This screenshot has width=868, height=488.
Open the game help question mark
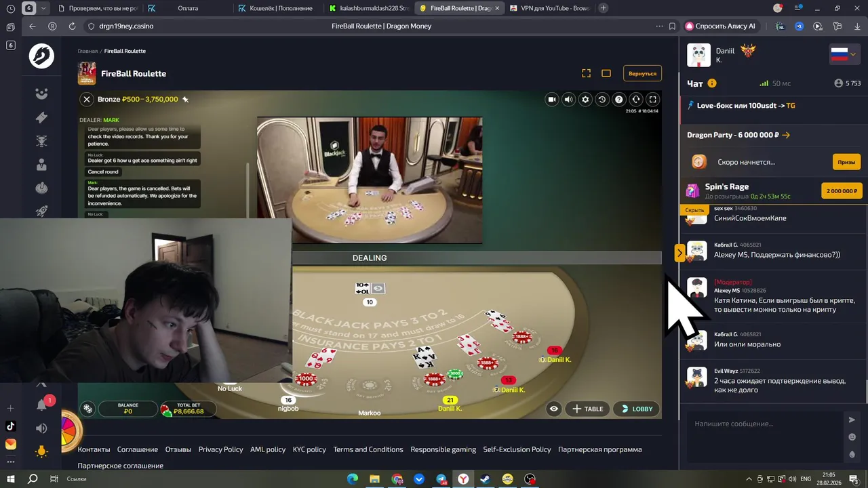[618, 100]
